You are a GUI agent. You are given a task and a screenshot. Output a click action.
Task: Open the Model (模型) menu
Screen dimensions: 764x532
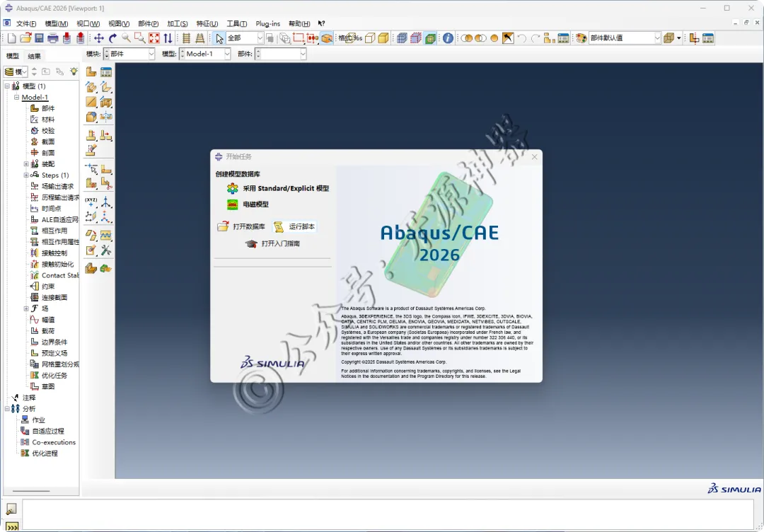tap(56, 23)
